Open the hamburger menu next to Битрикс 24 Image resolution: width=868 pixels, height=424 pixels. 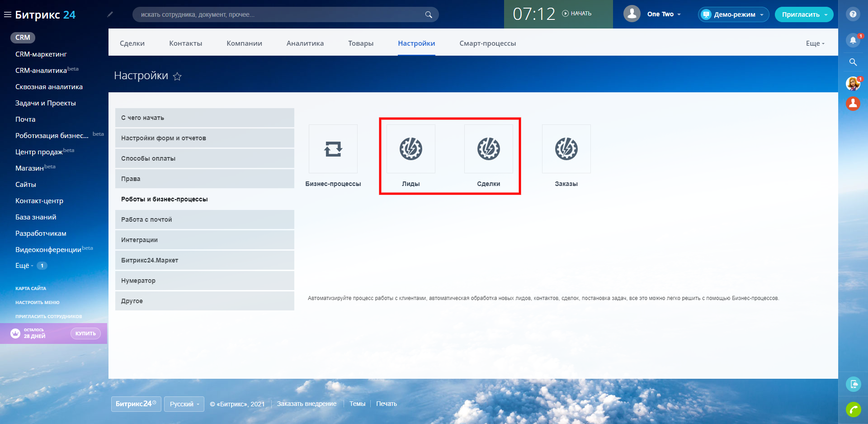click(7, 14)
